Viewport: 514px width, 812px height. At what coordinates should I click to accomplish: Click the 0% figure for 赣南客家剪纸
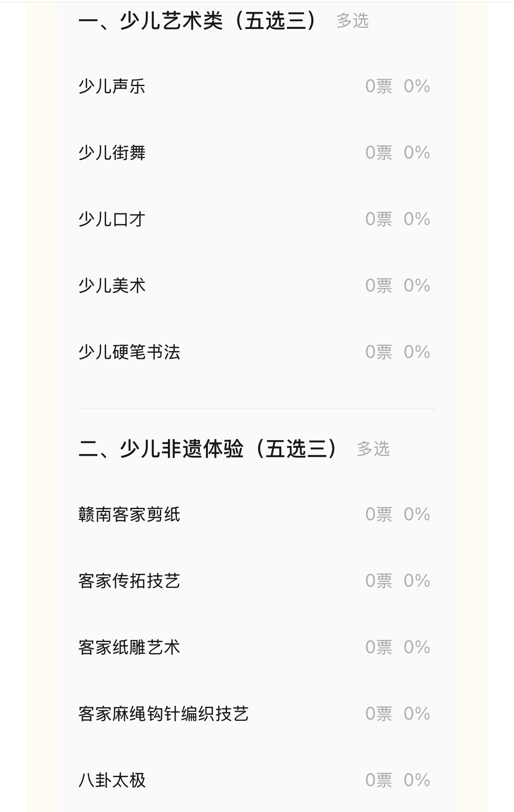coord(417,515)
